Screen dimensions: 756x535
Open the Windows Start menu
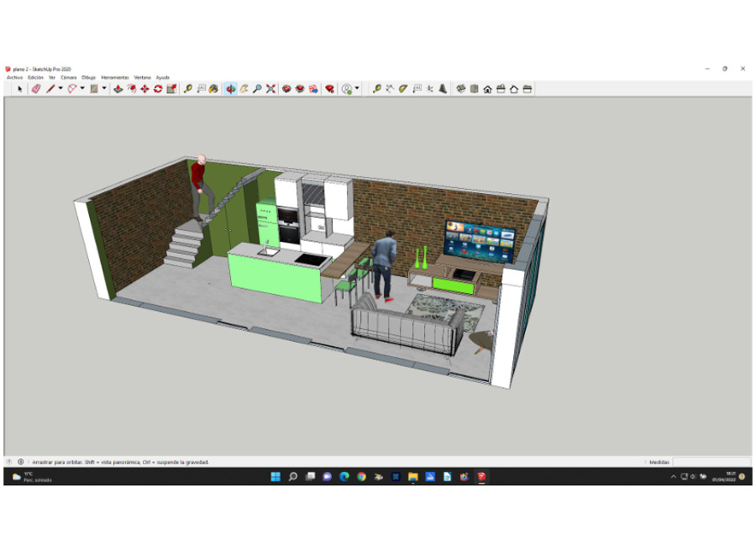coord(276,477)
